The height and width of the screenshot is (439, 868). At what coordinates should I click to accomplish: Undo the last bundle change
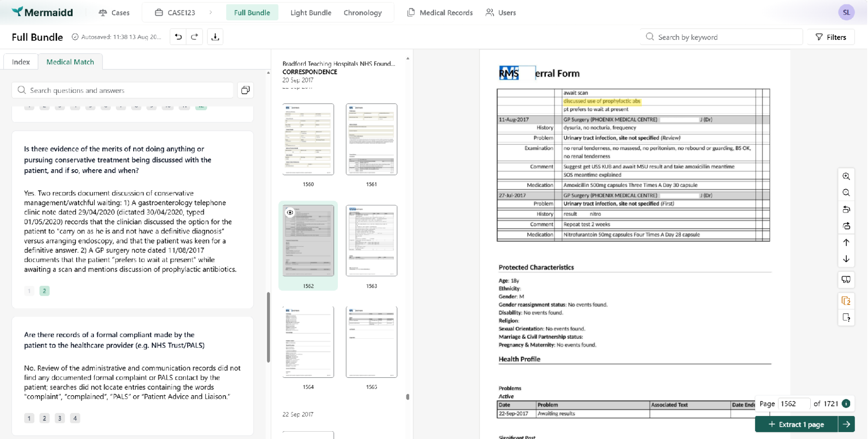(x=178, y=37)
